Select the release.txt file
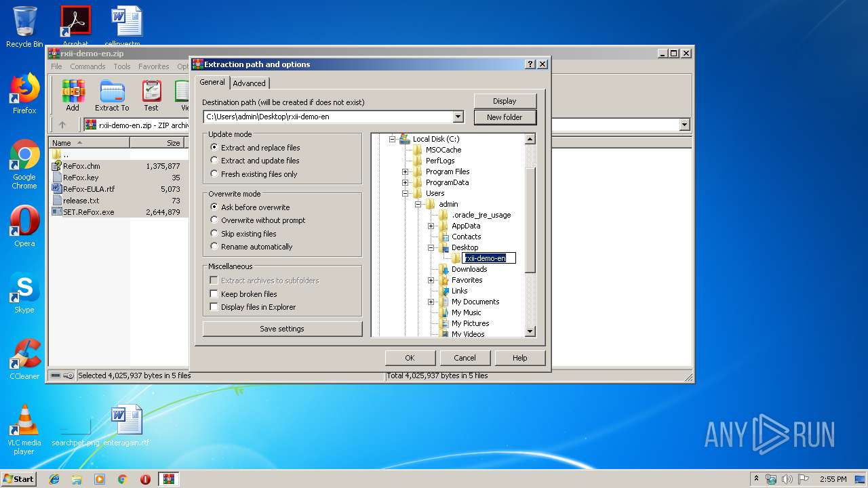 [81, 201]
